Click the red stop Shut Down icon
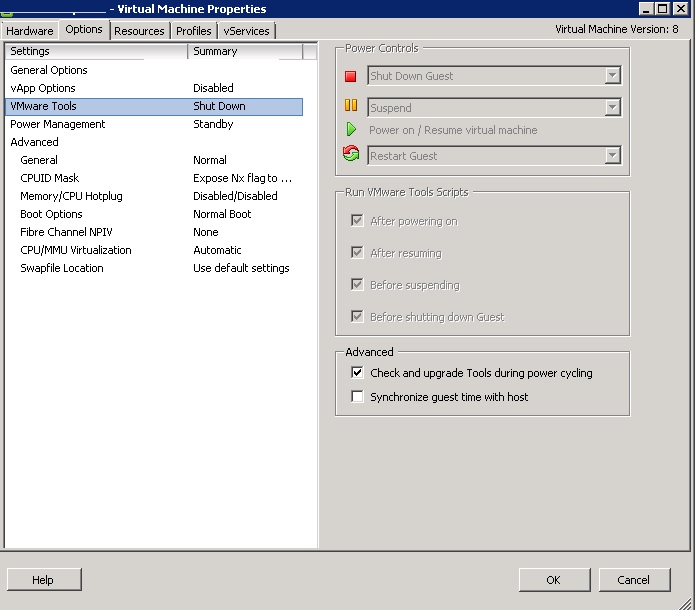The image size is (699, 610). click(x=350, y=76)
